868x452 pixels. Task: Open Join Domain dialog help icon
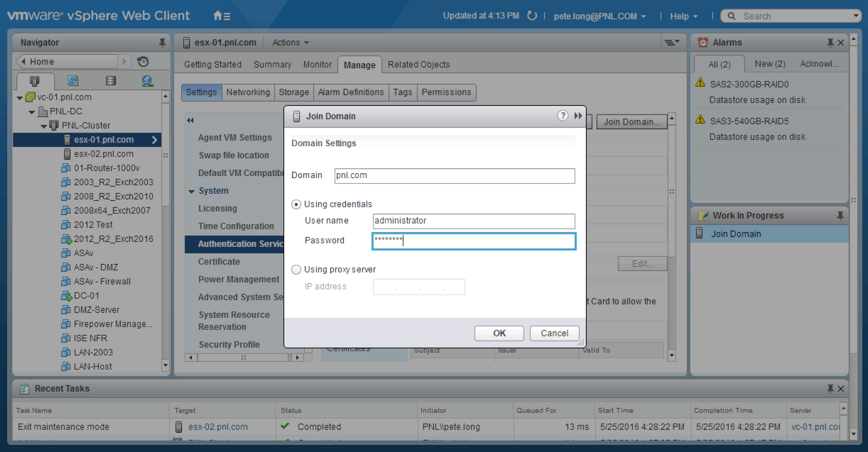(563, 116)
